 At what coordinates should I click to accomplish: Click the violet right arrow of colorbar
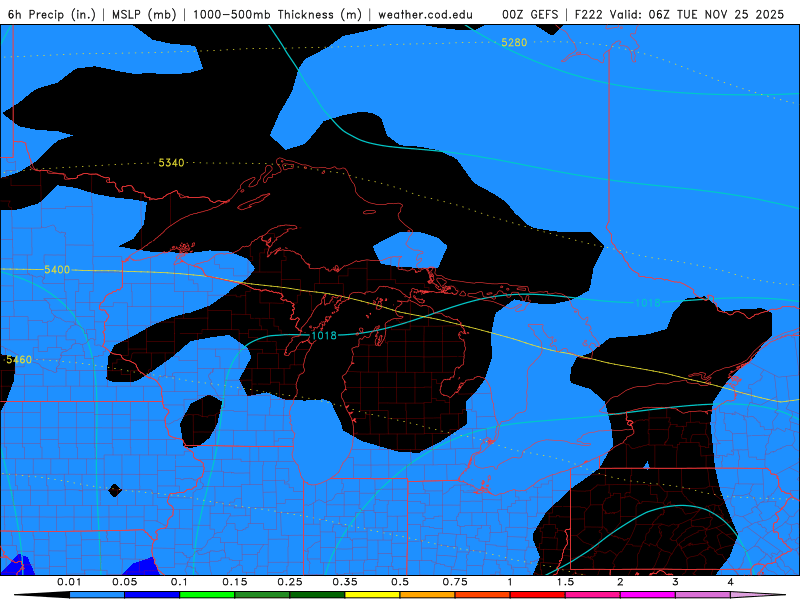pyautogui.click(x=758, y=595)
